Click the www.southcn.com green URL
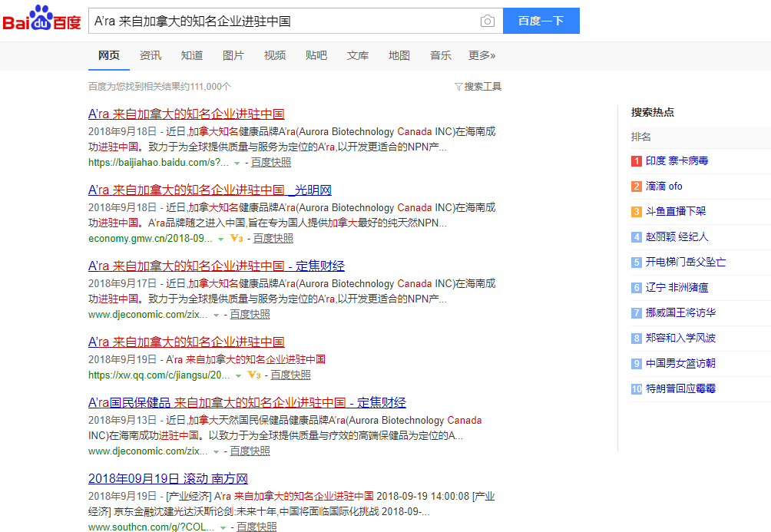 point(151,527)
